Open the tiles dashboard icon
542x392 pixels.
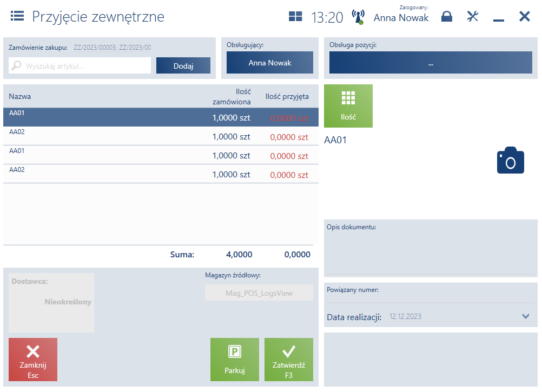coord(295,16)
